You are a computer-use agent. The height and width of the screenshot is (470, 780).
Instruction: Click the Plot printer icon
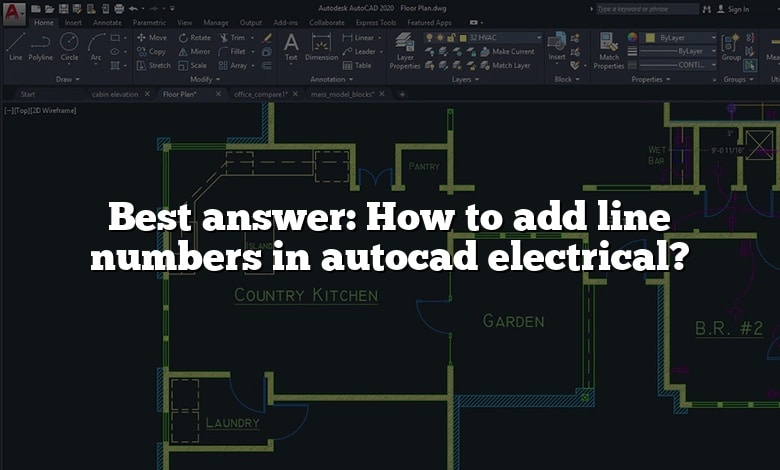coord(119,9)
